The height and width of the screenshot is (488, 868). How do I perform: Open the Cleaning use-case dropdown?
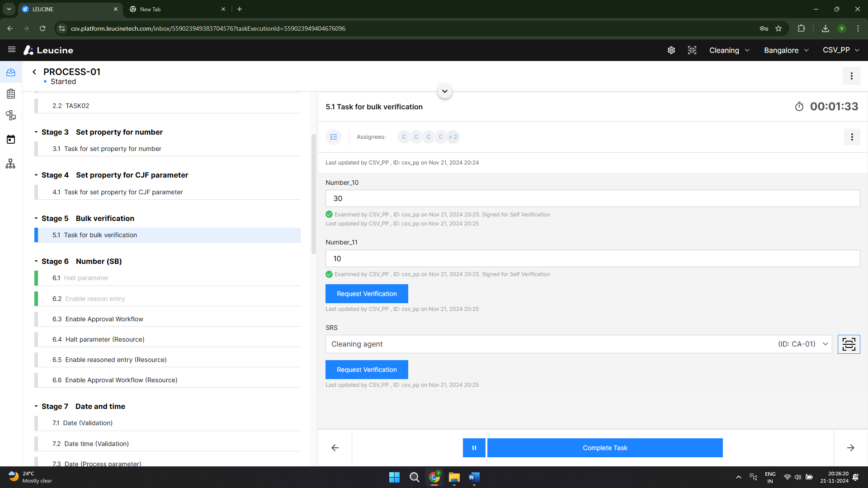(x=729, y=50)
